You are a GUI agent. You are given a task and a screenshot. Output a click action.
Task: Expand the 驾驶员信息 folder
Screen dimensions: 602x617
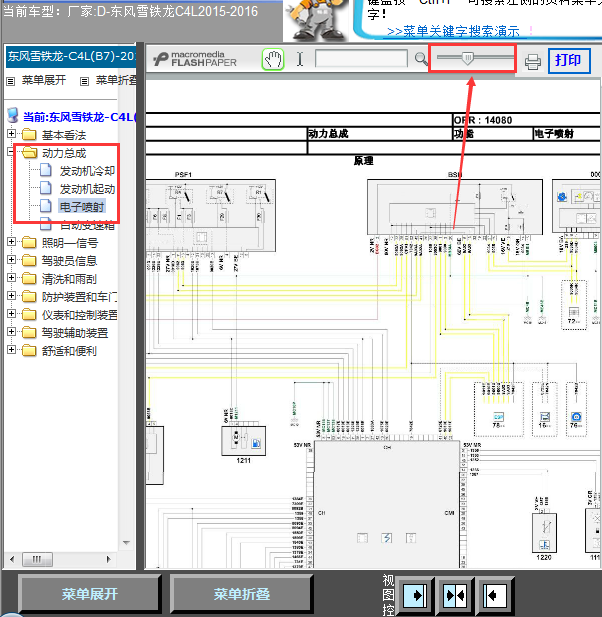(x=11, y=260)
